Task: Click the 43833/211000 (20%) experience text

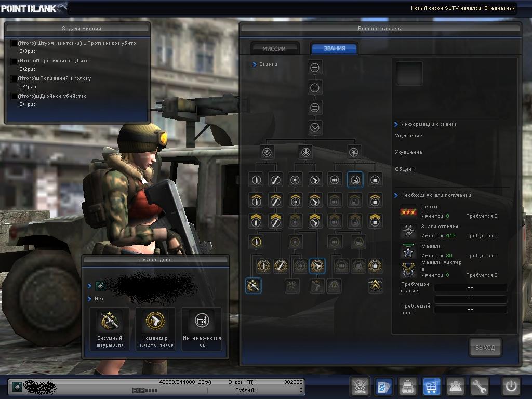Action: click(185, 382)
